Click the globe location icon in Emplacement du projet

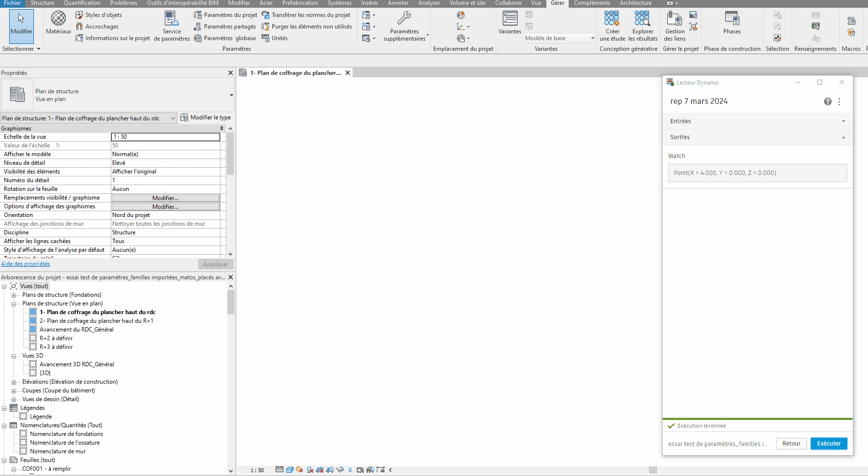click(461, 15)
